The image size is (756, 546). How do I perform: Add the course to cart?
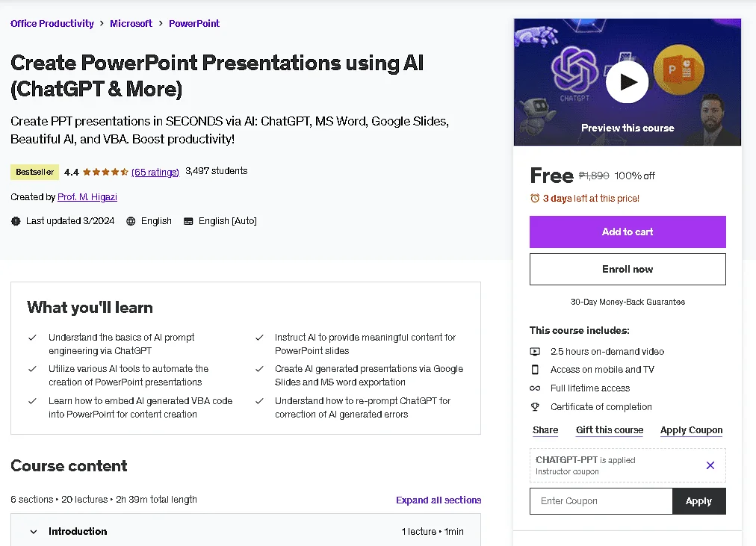(x=628, y=232)
